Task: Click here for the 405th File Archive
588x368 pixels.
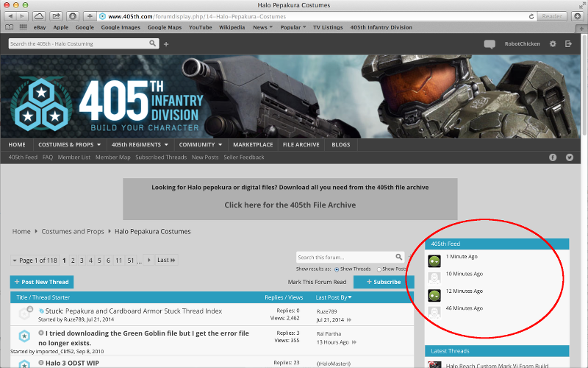Action: (290, 205)
